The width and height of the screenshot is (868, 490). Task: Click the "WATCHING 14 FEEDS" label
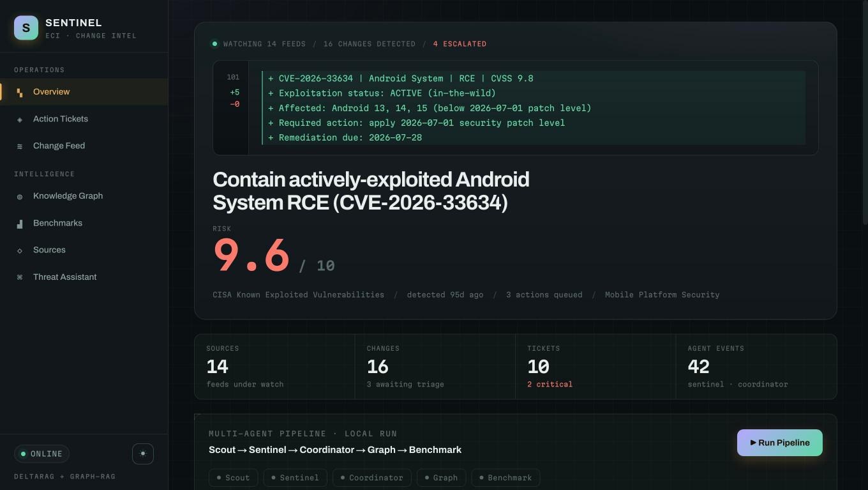click(x=264, y=44)
